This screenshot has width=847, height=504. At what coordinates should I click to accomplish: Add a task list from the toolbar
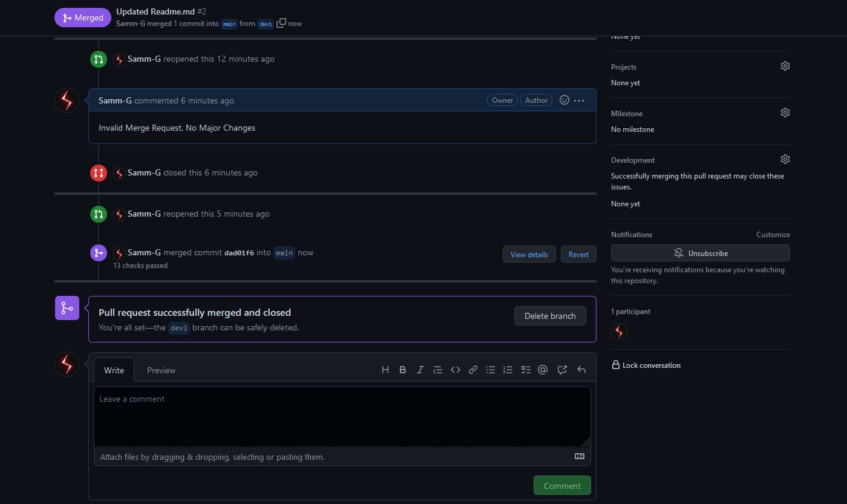pos(525,370)
